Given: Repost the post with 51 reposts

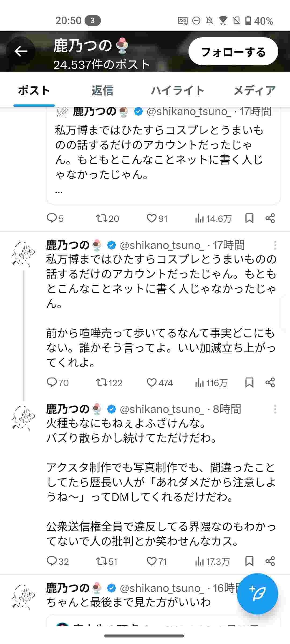Looking at the screenshot, I should pyautogui.click(x=102, y=561).
